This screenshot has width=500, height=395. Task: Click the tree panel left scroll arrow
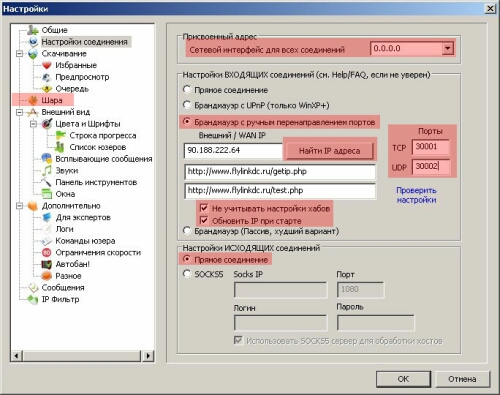[x=16, y=356]
